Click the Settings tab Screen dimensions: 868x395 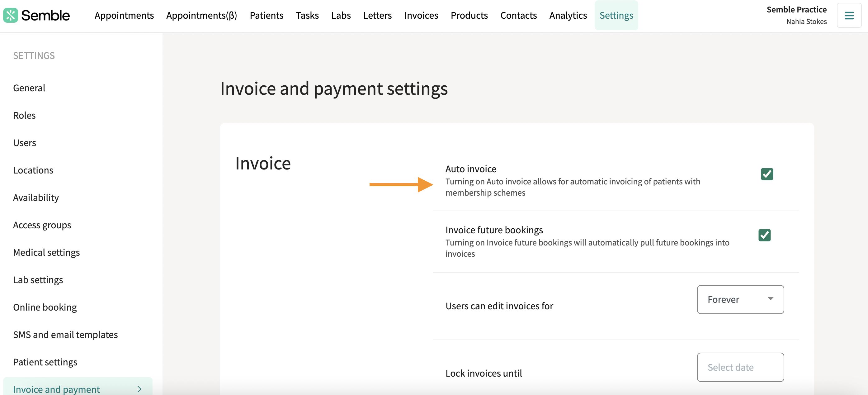616,16
